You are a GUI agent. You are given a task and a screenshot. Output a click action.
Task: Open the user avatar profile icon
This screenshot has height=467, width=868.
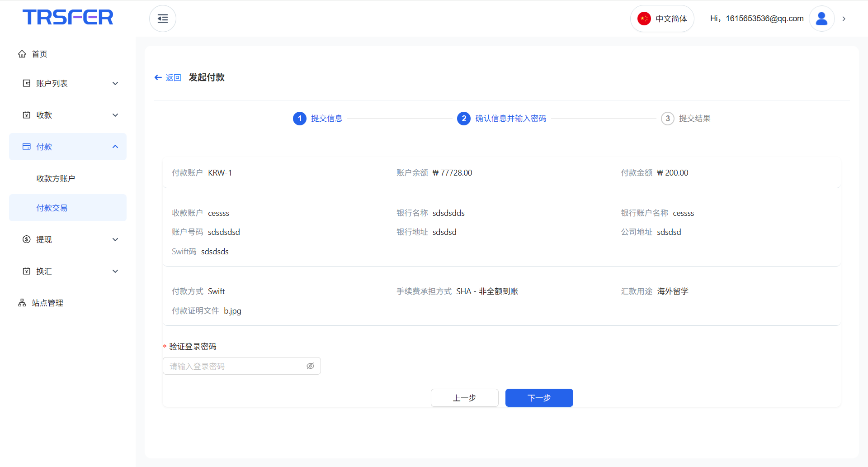coord(821,19)
